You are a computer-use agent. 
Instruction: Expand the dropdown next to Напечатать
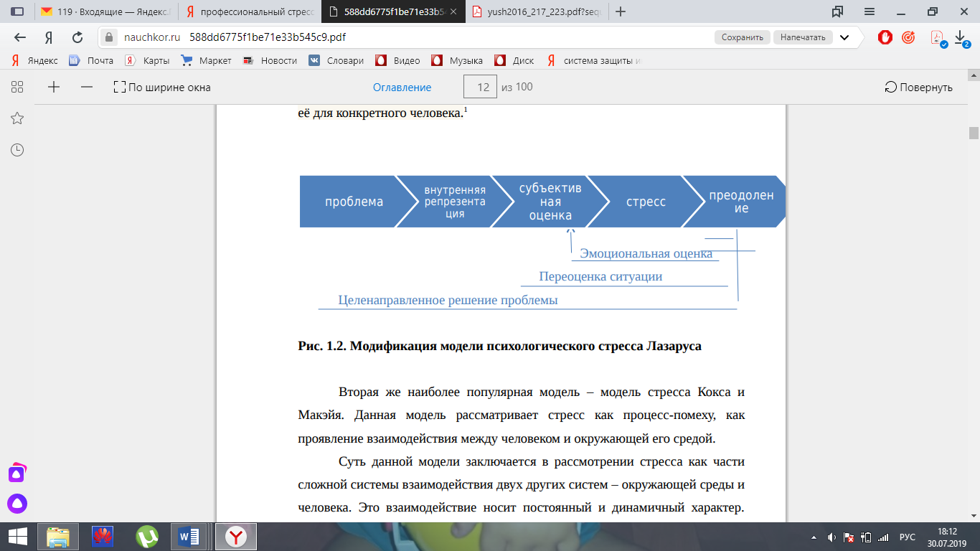(x=844, y=37)
